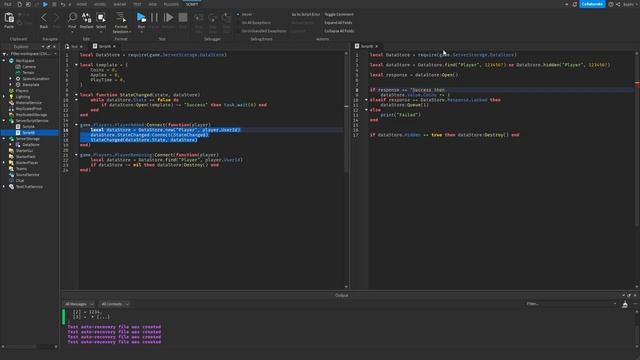Click the clear output icon in Output panel
The width and height of the screenshot is (640, 360).
point(625,304)
